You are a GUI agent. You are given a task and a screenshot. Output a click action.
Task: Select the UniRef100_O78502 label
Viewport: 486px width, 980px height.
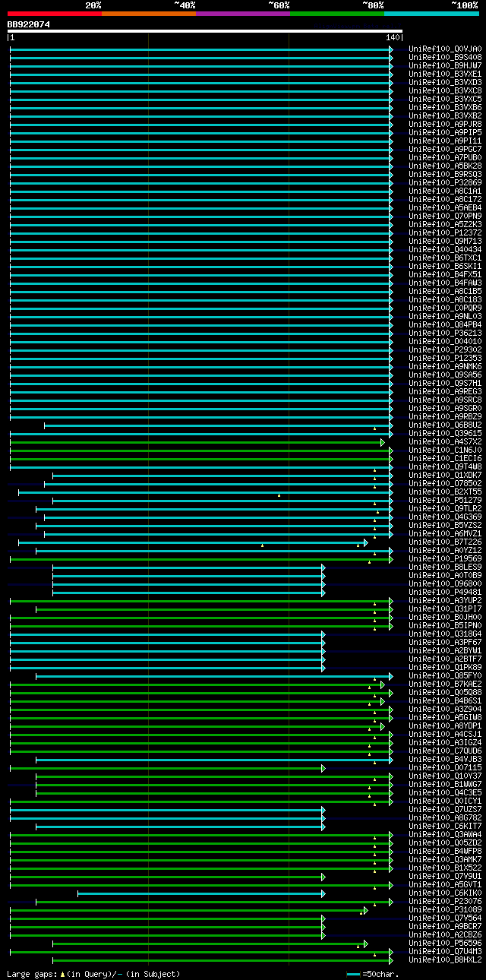[x=445, y=483]
